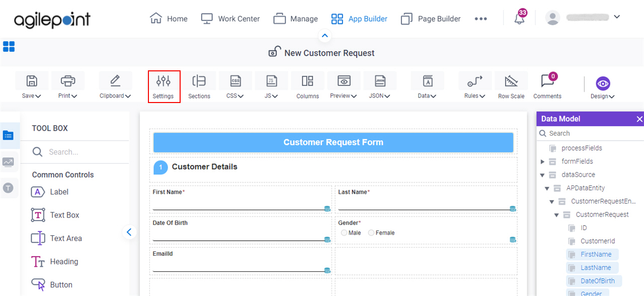Click the Data Model search field
644x296 pixels.
590,133
